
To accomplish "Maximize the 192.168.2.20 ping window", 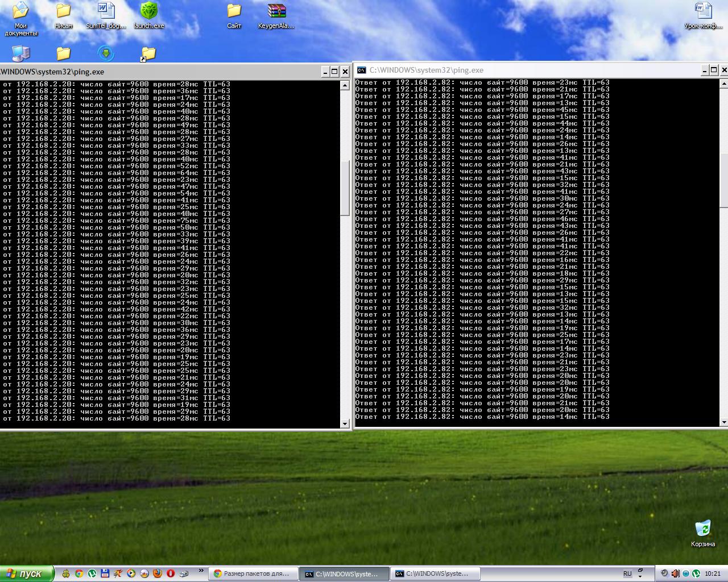I will (x=334, y=72).
